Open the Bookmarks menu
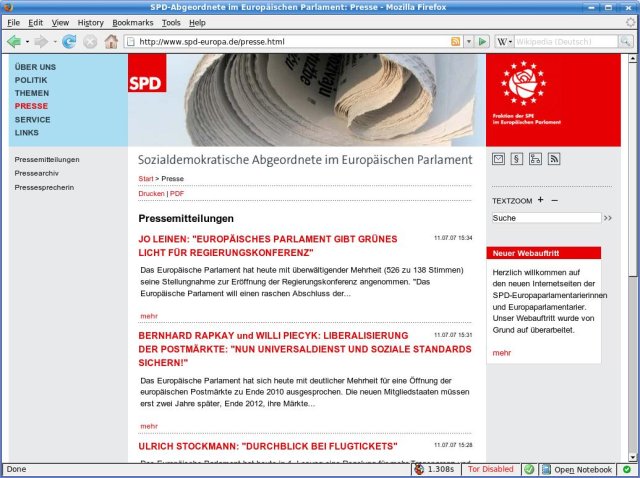 pos(133,23)
